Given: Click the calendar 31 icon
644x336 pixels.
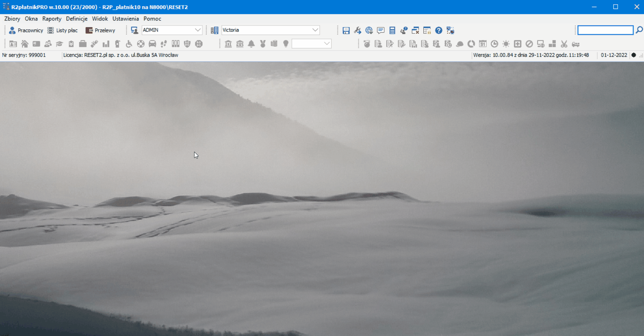Looking at the screenshot, I should tap(483, 44).
